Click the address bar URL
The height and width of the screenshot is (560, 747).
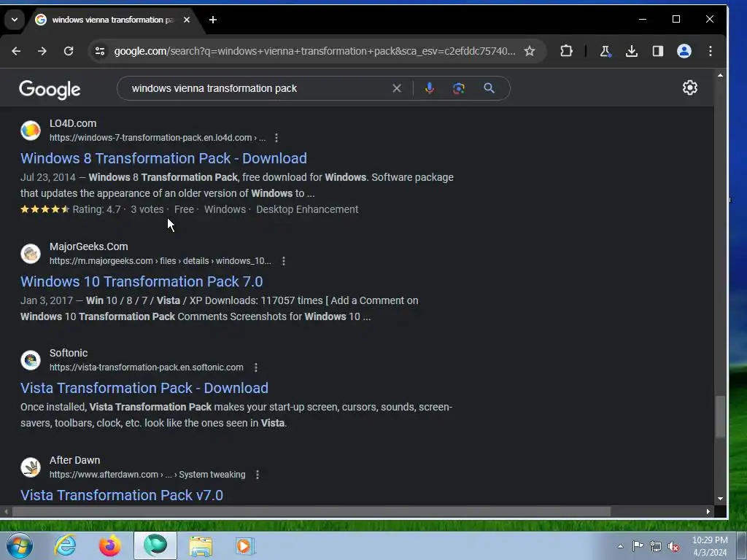pos(314,51)
